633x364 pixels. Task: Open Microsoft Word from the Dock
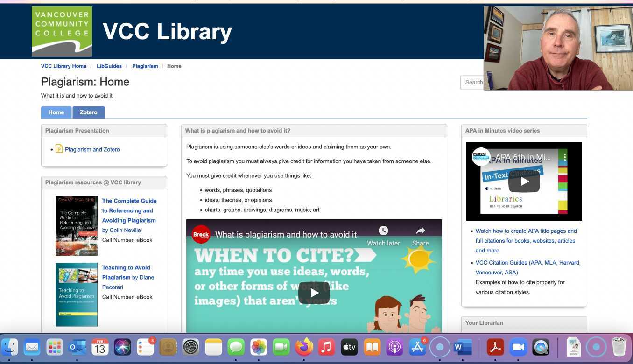462,347
